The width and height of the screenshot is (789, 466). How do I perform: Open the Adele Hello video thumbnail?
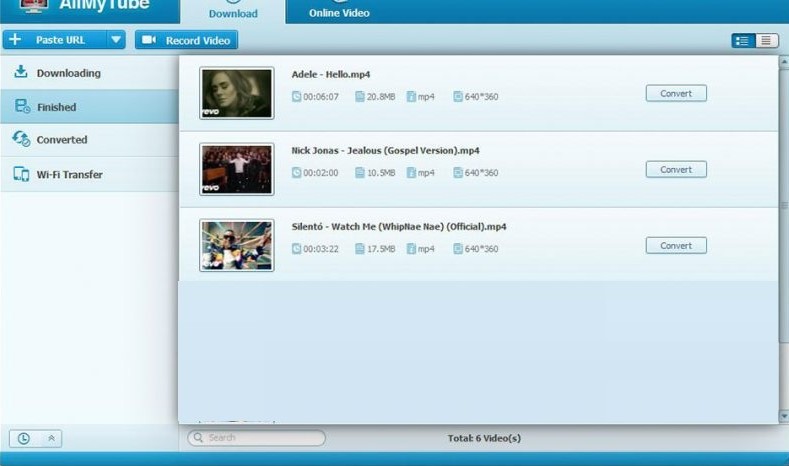(236, 93)
